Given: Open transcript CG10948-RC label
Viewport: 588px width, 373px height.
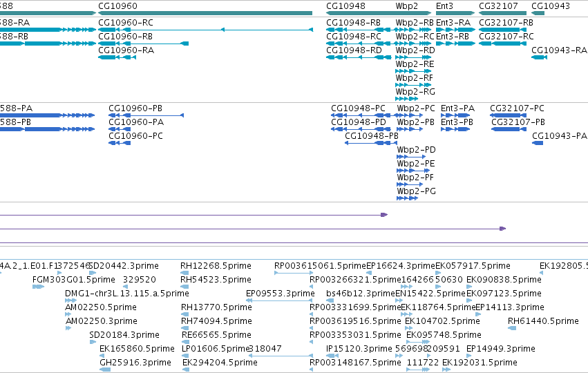Looking at the screenshot, I should [354, 37].
